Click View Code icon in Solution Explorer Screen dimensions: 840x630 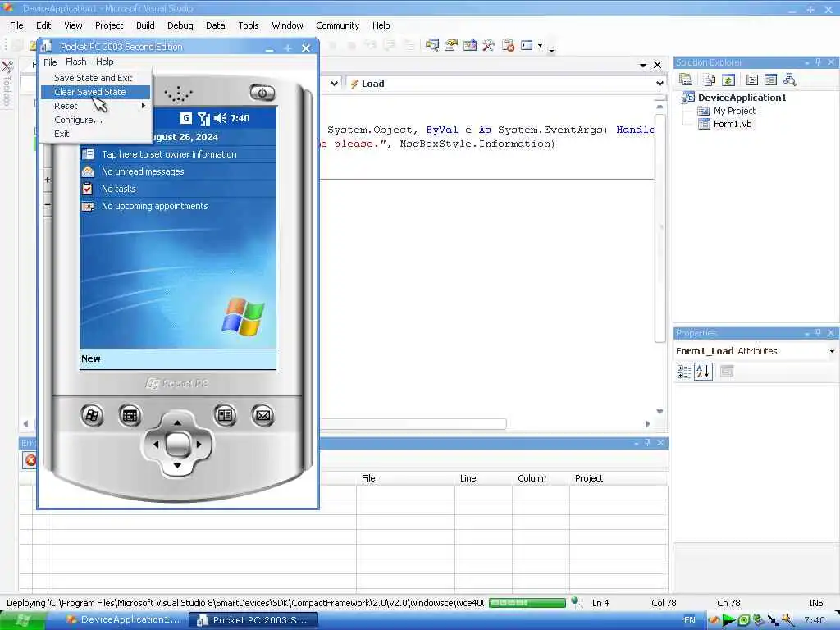[x=752, y=80]
